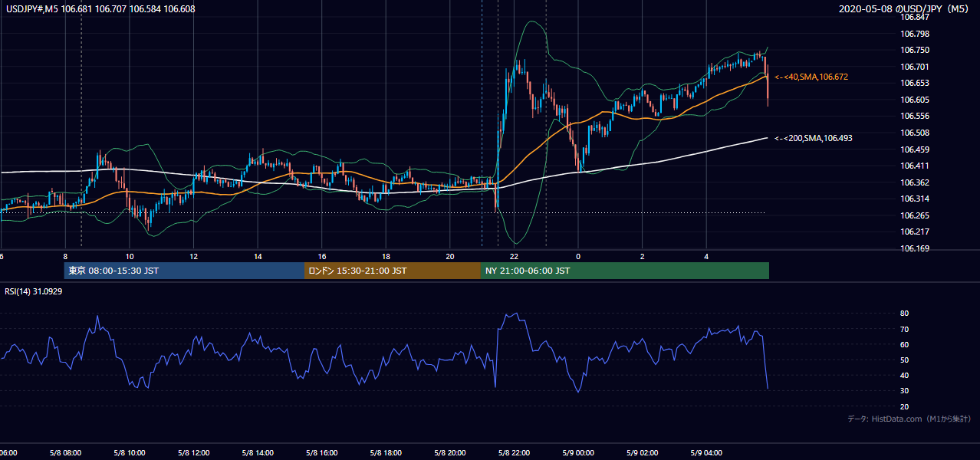Viewport: 980px width, 460px height.
Task: Click the 106.362 price axis label
Action: point(915,182)
